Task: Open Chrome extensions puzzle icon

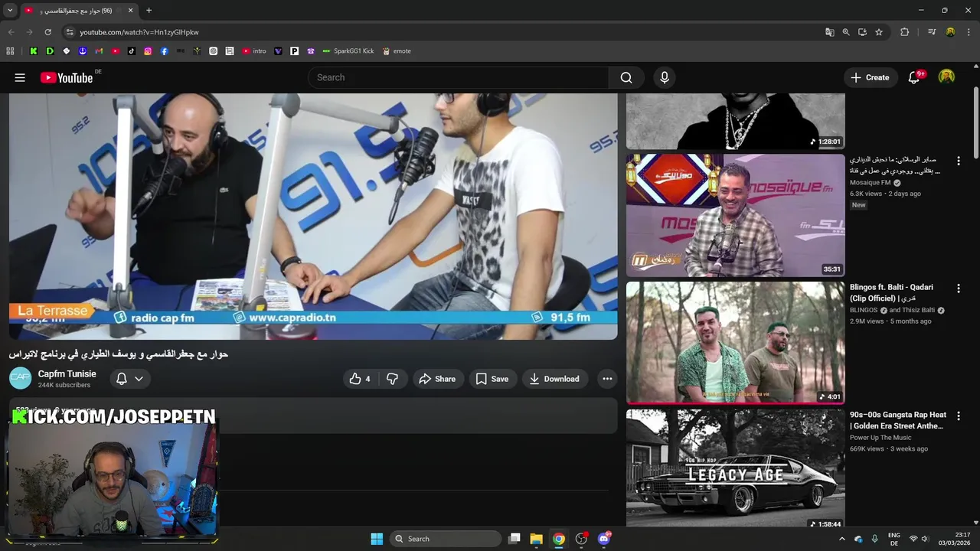Action: tap(905, 32)
